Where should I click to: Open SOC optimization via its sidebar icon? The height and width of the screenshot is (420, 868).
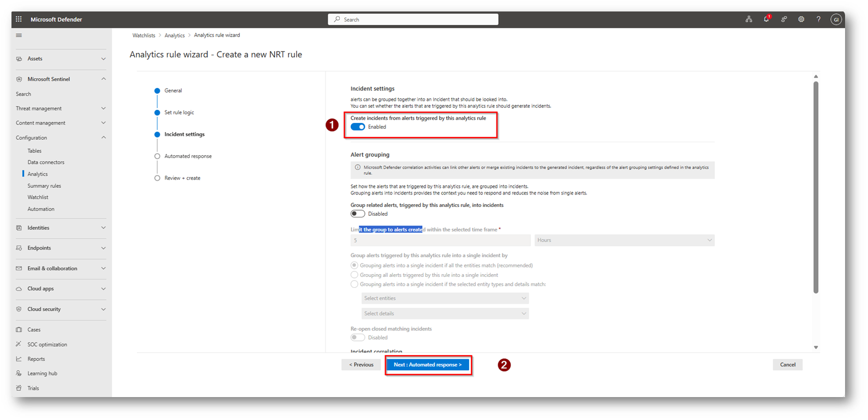19,345
